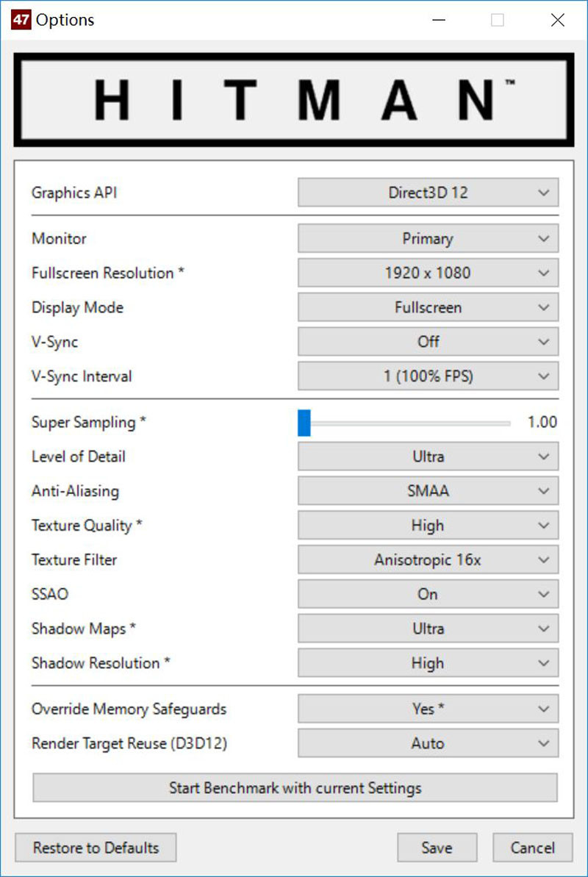588x877 pixels.
Task: Open the Monitor dropdown set to Primary
Action: pos(428,238)
